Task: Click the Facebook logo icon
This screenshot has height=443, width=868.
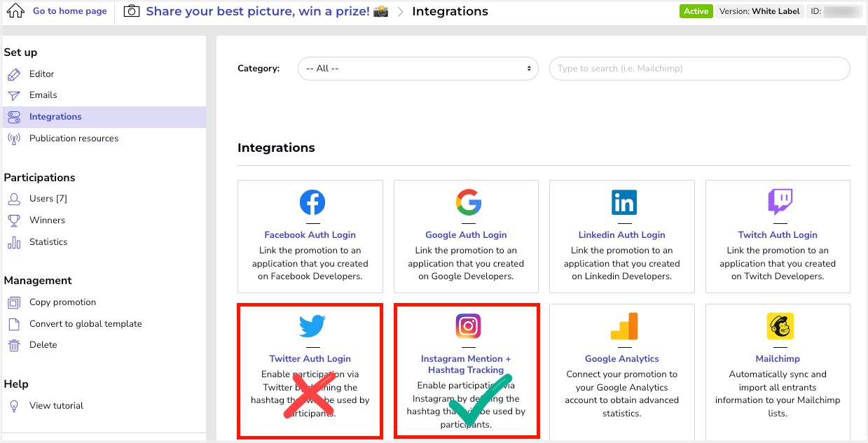Action: [312, 202]
